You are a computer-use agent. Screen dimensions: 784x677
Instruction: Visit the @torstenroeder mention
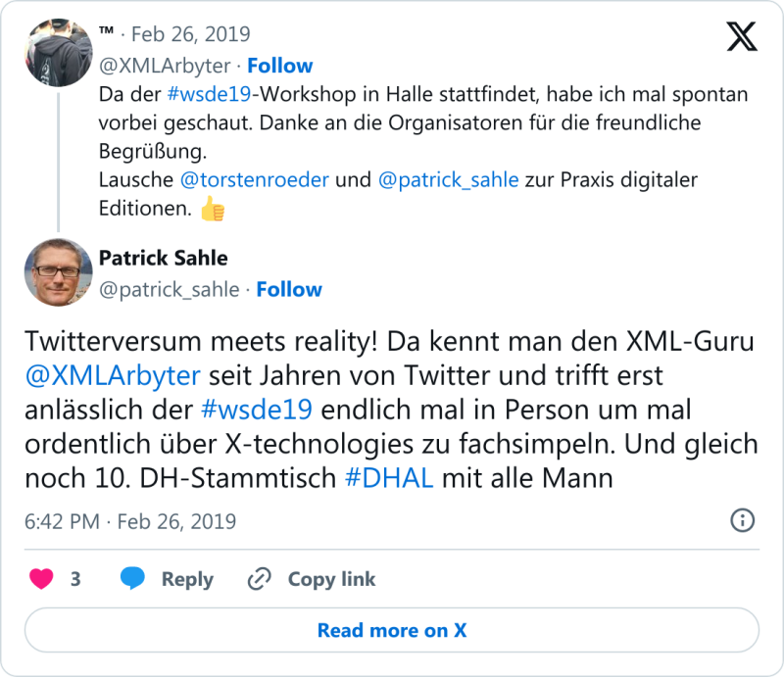pos(255,181)
